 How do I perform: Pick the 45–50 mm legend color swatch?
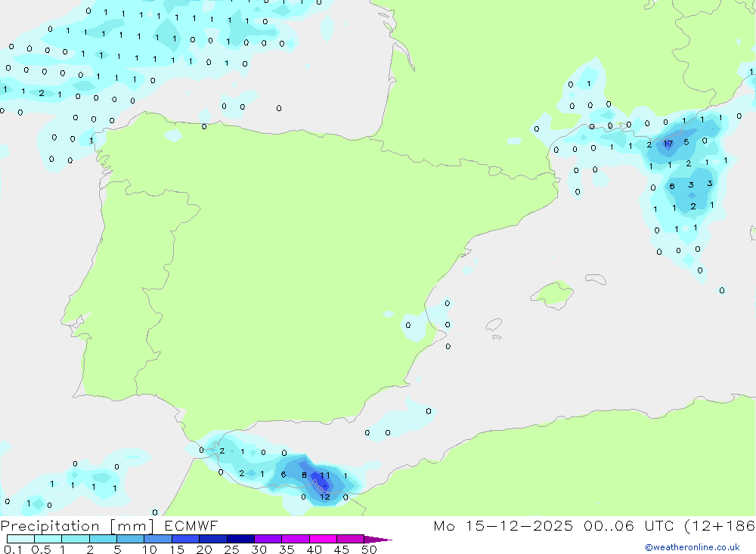pyautogui.click(x=350, y=539)
